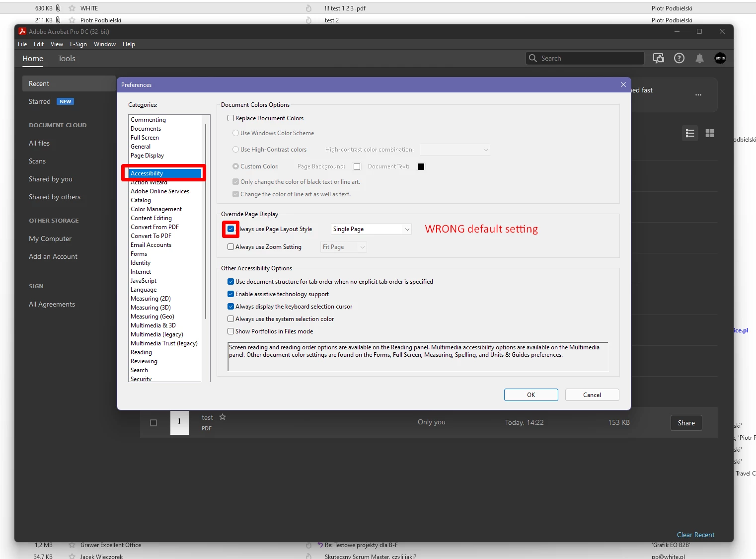Click the Clear Recent link
756x559 pixels.
click(x=695, y=535)
